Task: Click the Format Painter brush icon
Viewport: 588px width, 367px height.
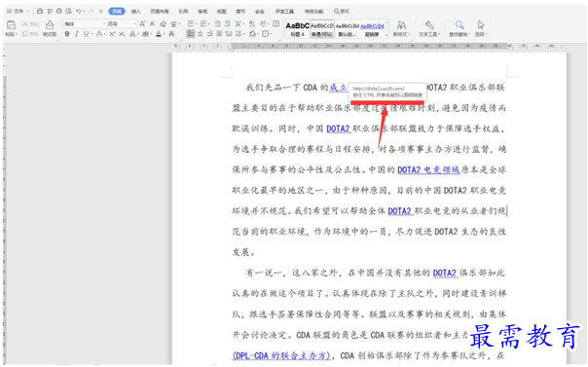Action: tap(49, 25)
